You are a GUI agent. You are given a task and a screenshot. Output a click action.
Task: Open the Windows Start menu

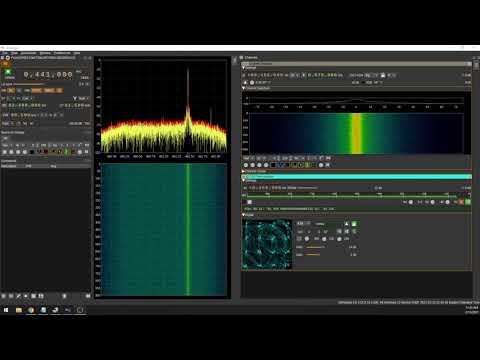6,310
